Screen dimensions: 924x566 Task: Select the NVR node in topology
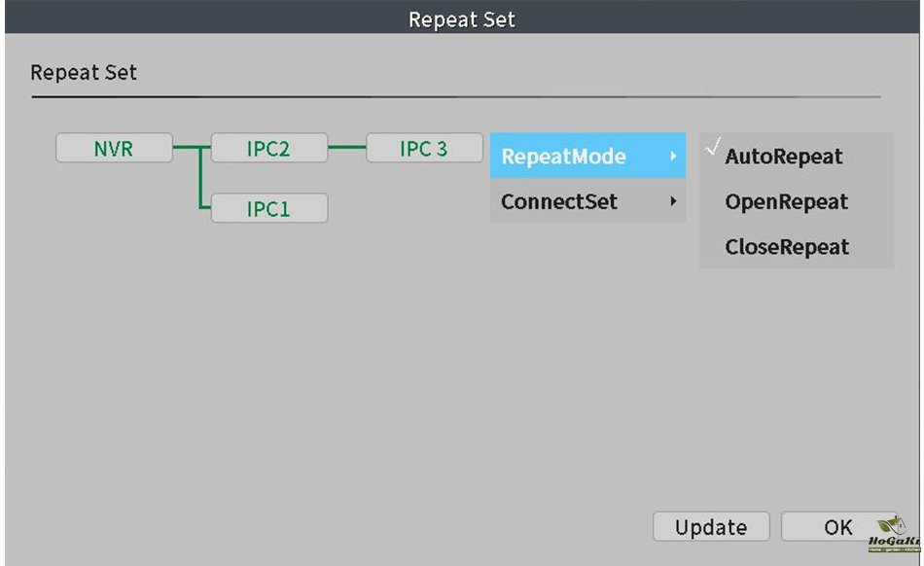pyautogui.click(x=114, y=149)
